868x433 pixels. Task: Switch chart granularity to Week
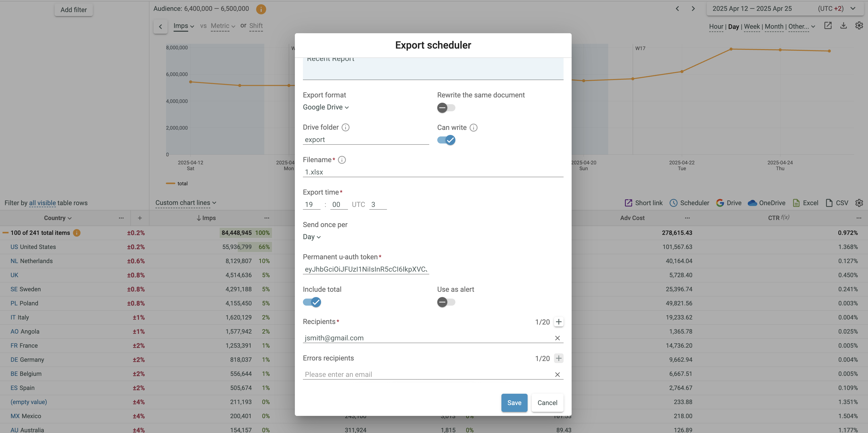pyautogui.click(x=752, y=27)
